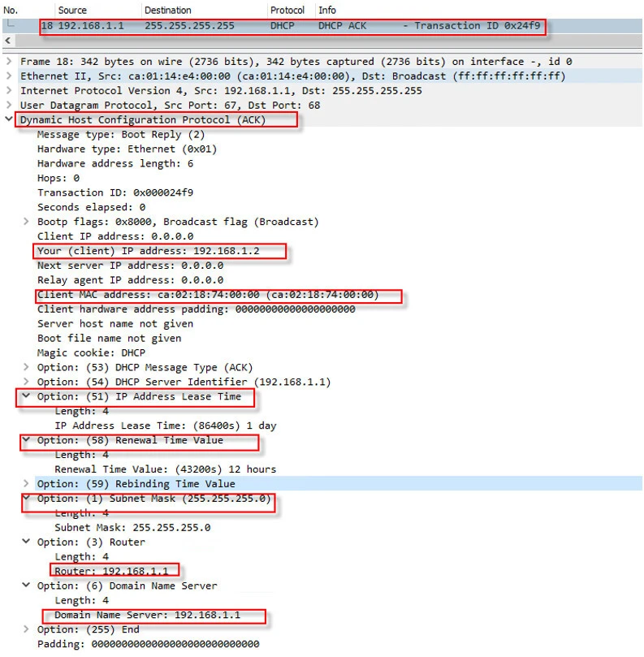Expand Option 59 Rebinding Time Value
Screen dimensions: 644x657
[27, 484]
